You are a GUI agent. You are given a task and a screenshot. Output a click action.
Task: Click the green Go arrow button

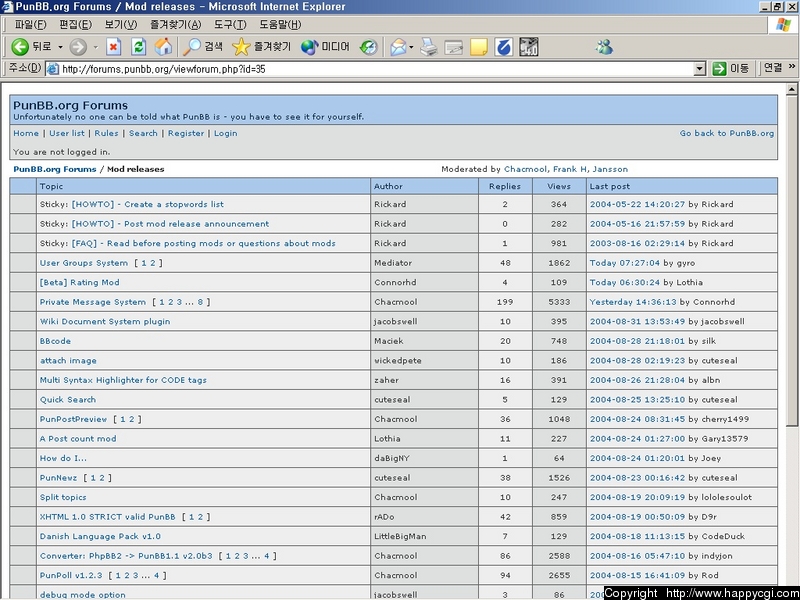point(719,68)
